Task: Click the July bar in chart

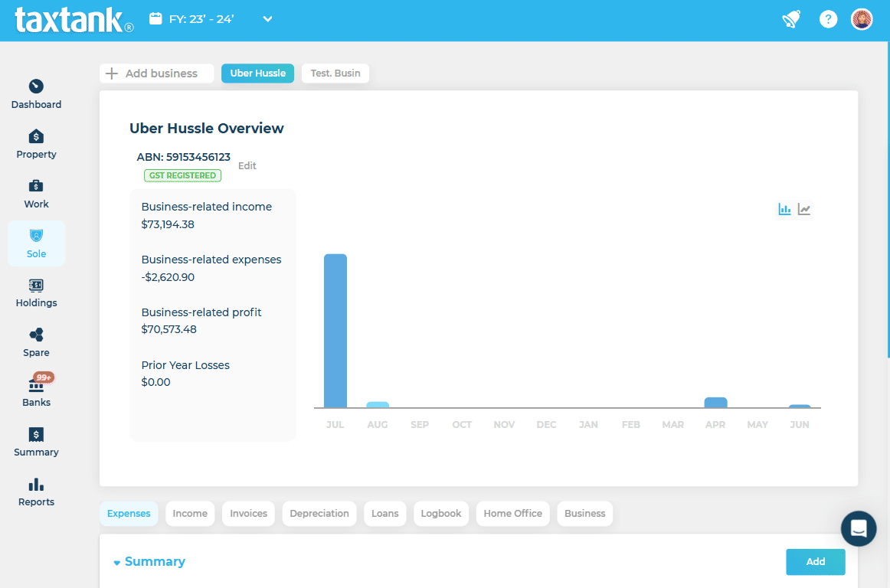Action: [335, 331]
